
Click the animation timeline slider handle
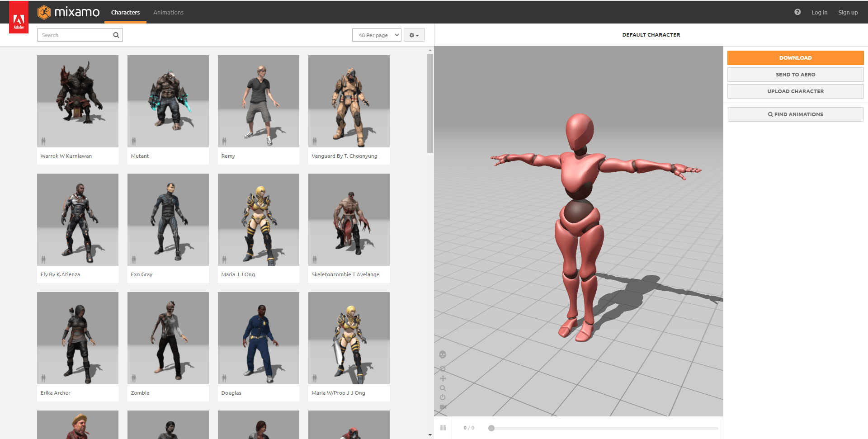coord(491,428)
